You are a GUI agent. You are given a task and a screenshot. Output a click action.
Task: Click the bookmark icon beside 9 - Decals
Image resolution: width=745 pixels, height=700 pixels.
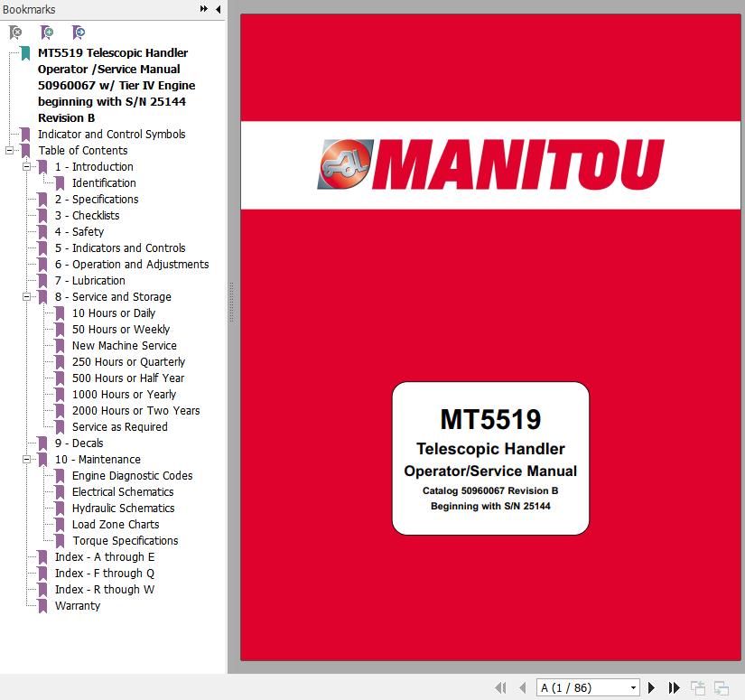42,443
